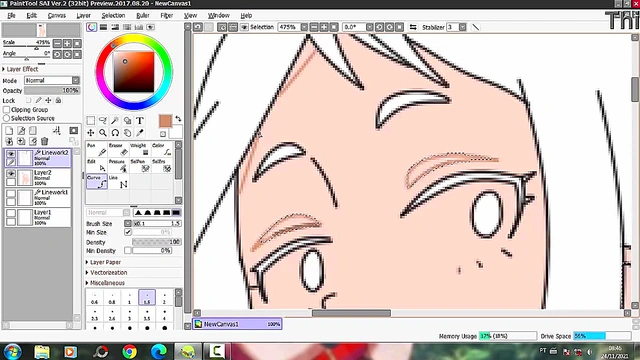Open the File menu
This screenshot has height=360, width=640.
(11, 16)
